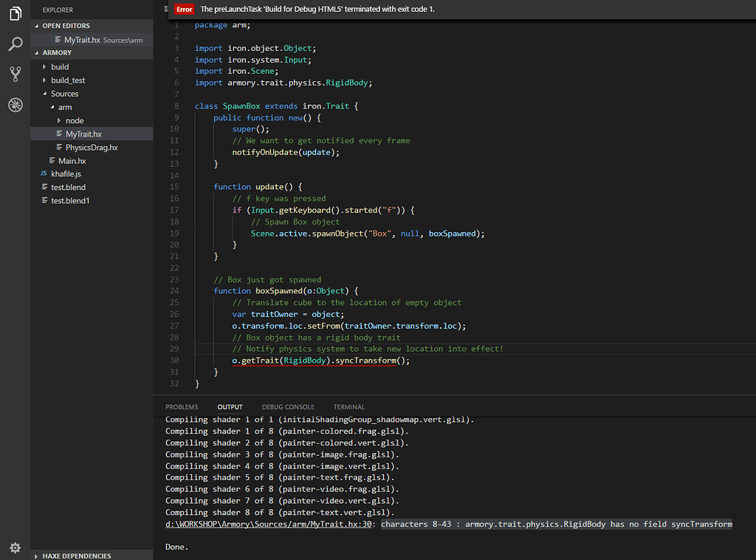Open the Debug view icon

pyautogui.click(x=15, y=105)
